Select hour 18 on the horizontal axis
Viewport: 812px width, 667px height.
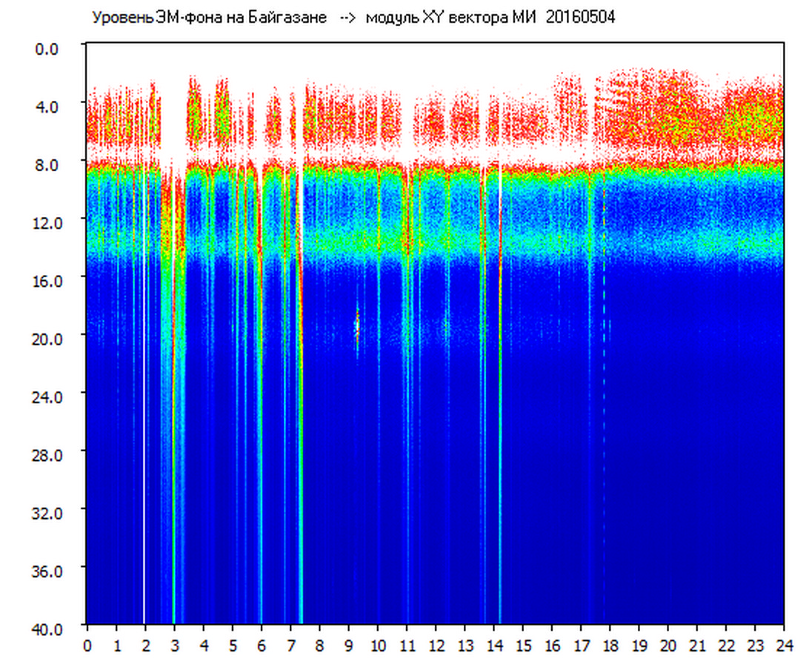(610, 645)
